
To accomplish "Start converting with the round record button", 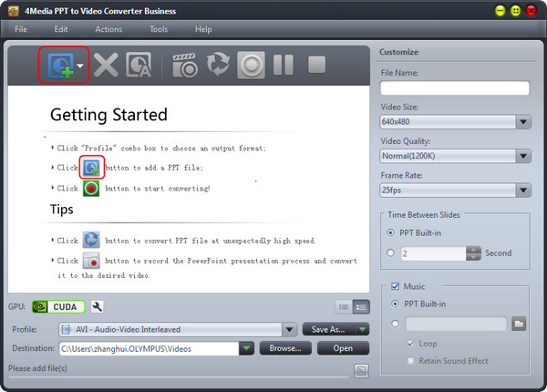I will pyautogui.click(x=251, y=66).
